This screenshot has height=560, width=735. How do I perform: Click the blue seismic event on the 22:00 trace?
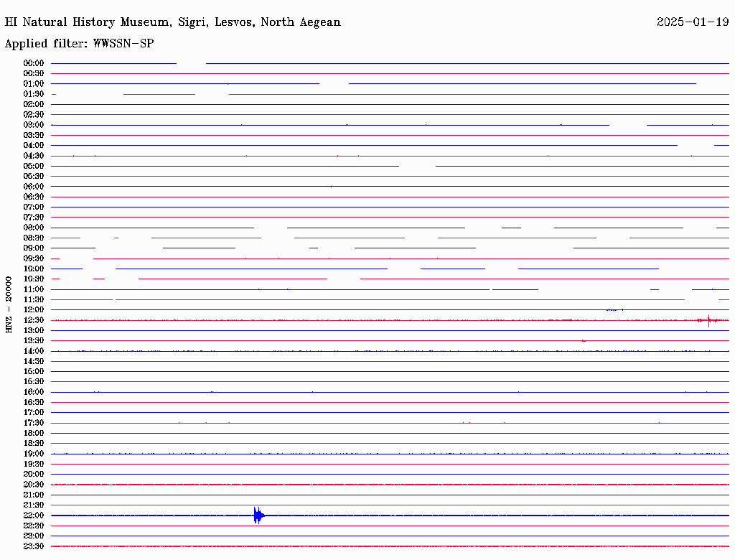click(258, 515)
